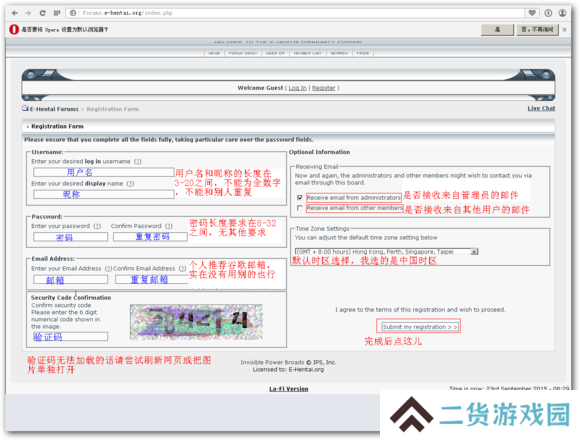
Task: Click the Confirm Password field
Action: click(x=150, y=237)
